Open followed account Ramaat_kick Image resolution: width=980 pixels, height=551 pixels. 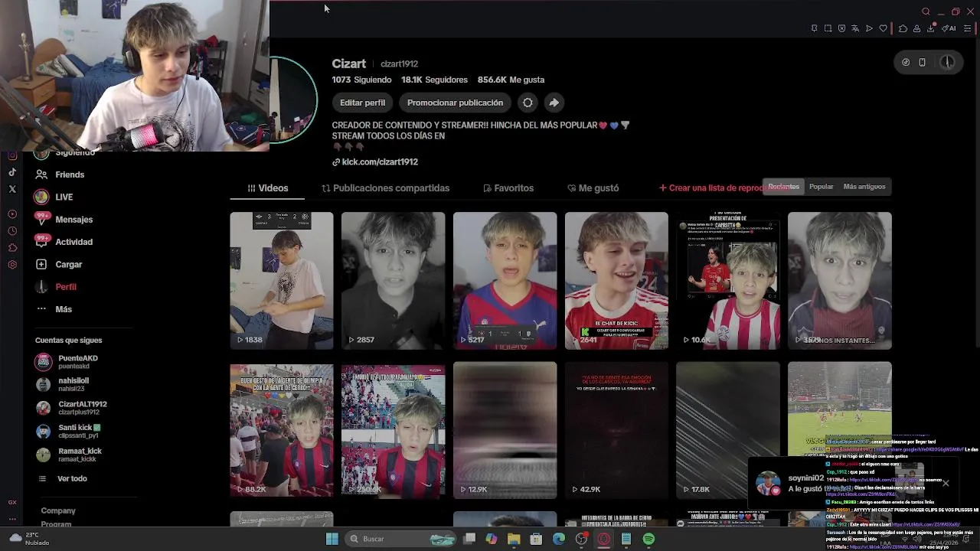[70, 455]
